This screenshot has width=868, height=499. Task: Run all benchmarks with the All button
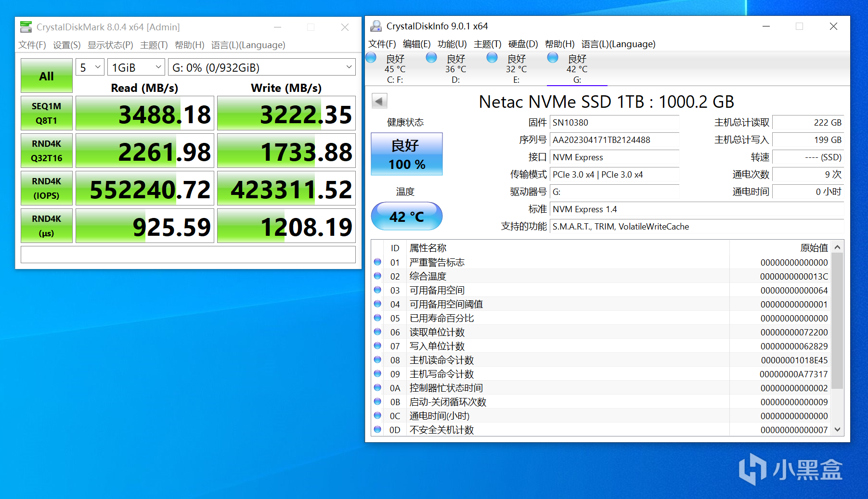click(47, 76)
